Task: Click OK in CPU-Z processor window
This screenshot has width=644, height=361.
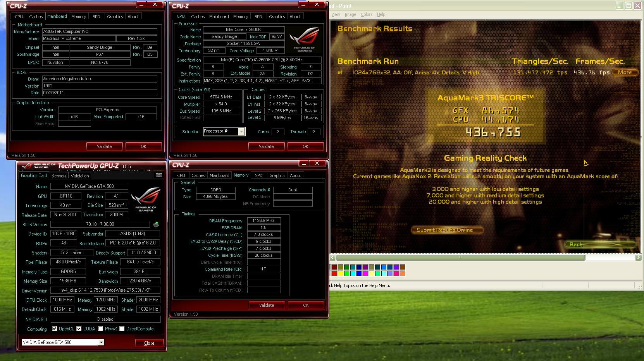Action: click(305, 146)
